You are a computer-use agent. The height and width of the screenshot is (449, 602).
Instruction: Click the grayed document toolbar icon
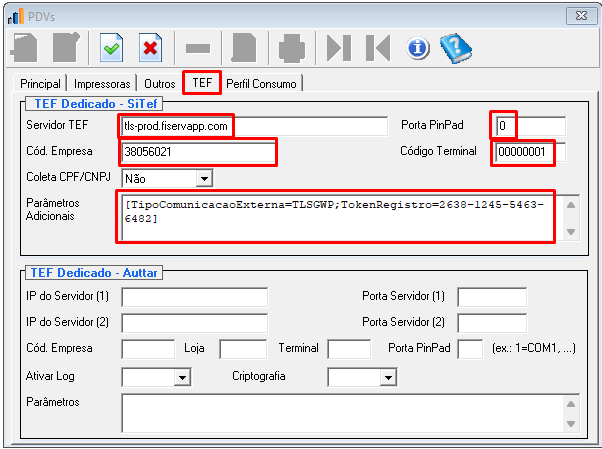[244, 48]
